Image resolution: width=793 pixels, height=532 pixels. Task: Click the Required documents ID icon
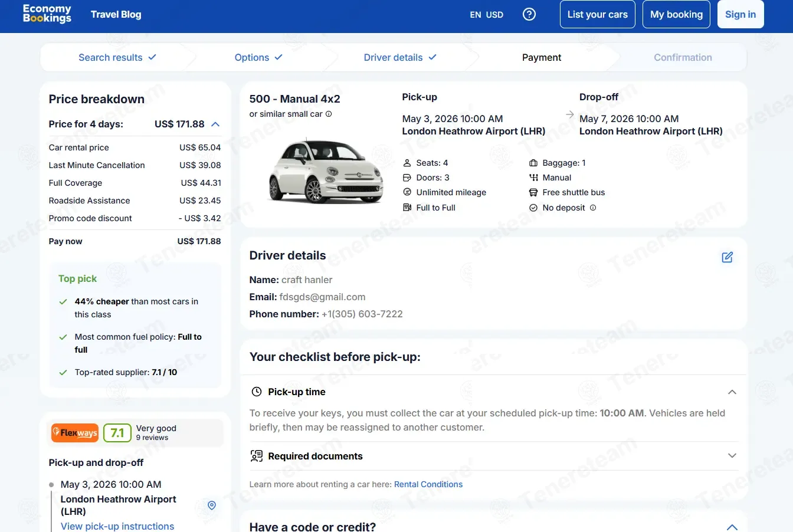pos(257,456)
